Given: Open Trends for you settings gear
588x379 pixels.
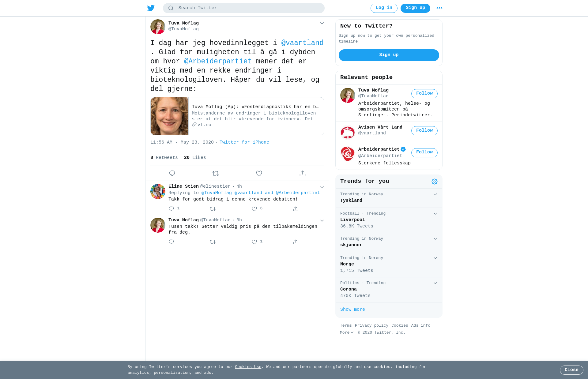Looking at the screenshot, I should (x=435, y=182).
